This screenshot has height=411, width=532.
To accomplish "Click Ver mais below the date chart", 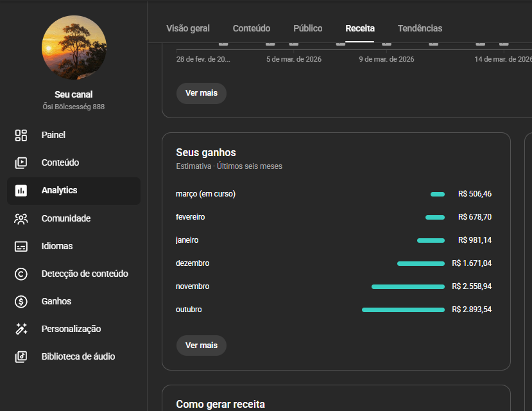I will 202,93.
